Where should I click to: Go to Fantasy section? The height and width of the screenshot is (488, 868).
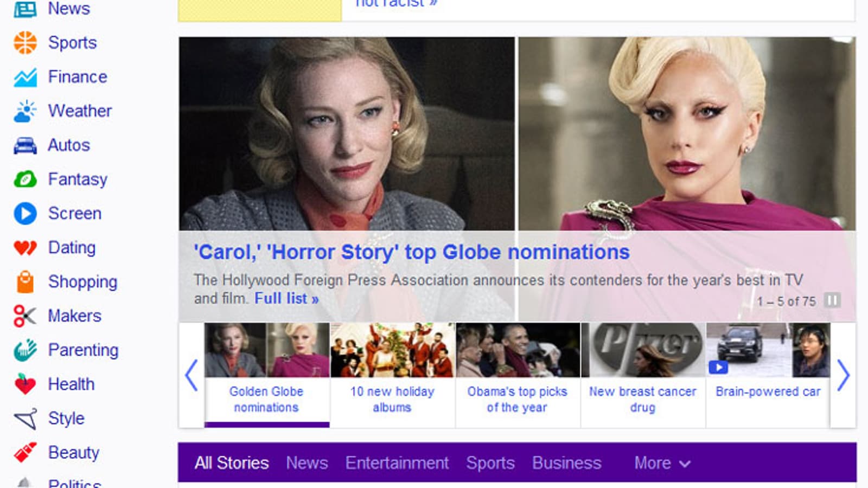click(x=78, y=179)
